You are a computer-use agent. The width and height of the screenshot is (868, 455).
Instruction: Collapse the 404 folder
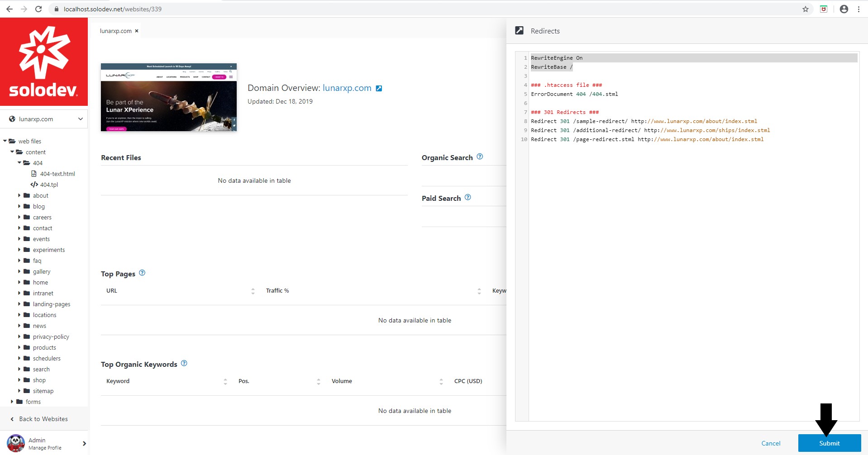pos(19,163)
